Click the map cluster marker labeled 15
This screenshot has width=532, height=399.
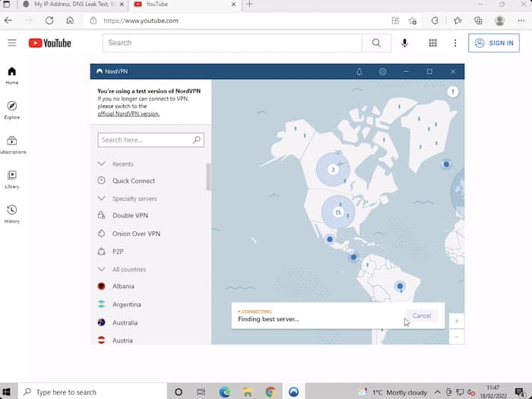338,212
